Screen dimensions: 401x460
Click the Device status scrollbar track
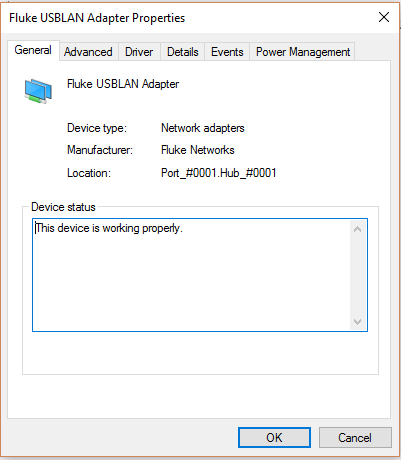click(x=358, y=275)
